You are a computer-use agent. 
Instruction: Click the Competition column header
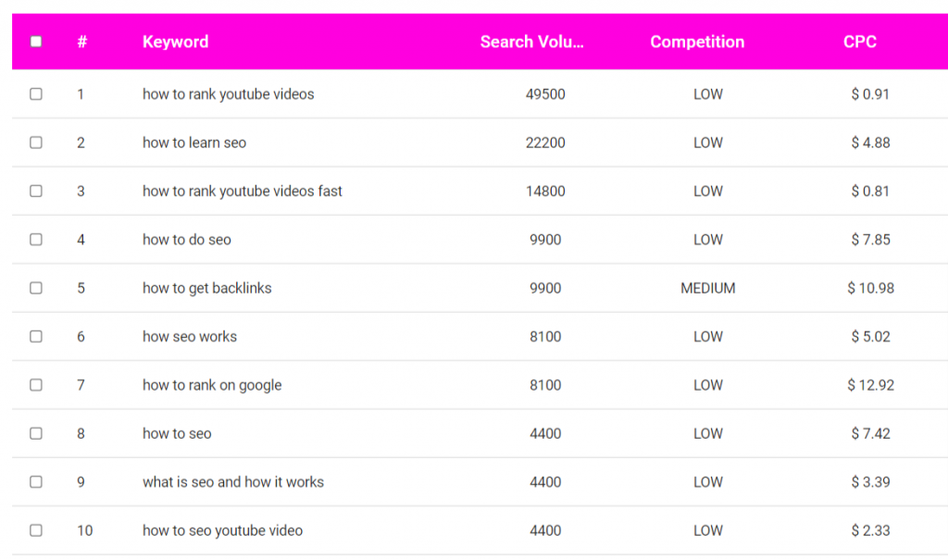coord(697,42)
